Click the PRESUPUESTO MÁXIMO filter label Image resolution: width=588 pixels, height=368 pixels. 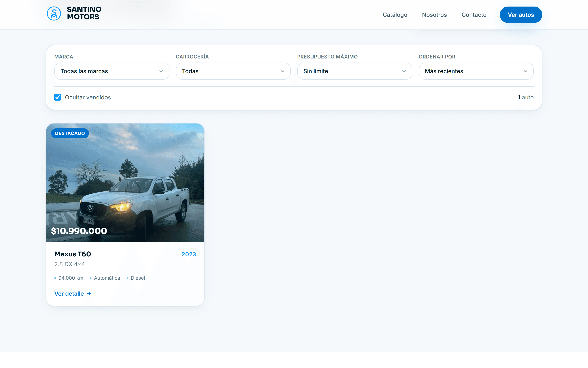(327, 57)
